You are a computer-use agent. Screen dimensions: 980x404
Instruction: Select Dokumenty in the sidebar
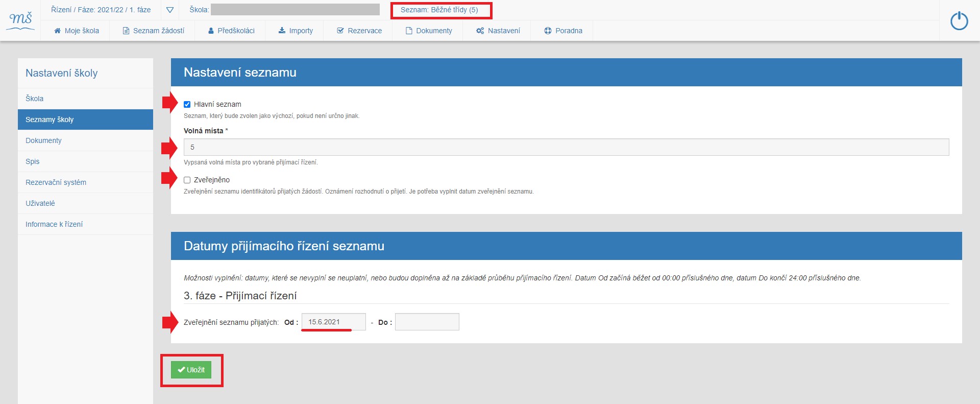pyautogui.click(x=85, y=140)
